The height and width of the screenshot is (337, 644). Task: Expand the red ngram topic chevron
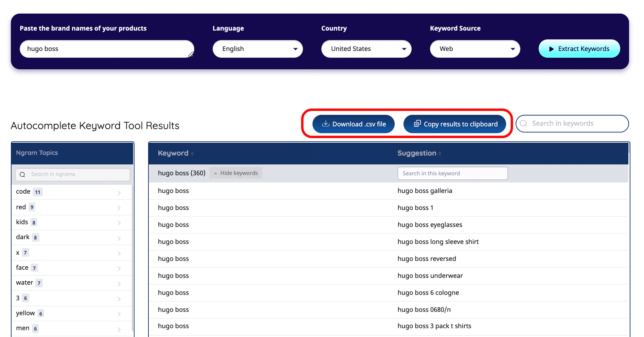click(x=119, y=208)
